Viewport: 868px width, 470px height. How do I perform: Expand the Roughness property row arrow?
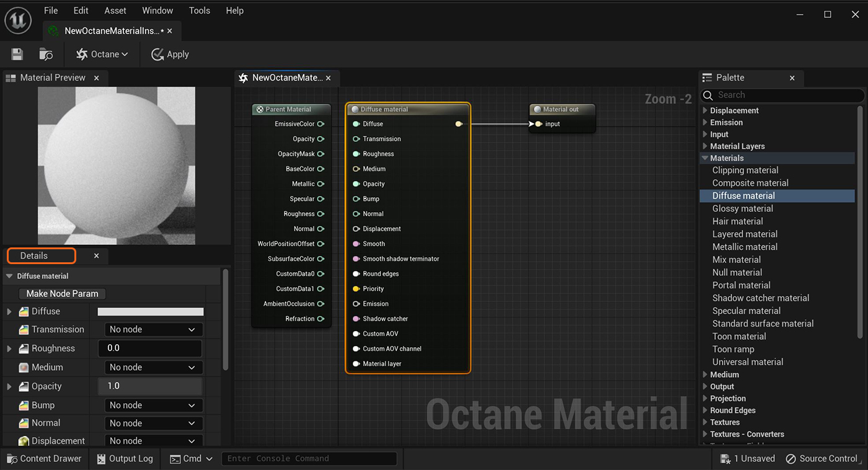9,348
